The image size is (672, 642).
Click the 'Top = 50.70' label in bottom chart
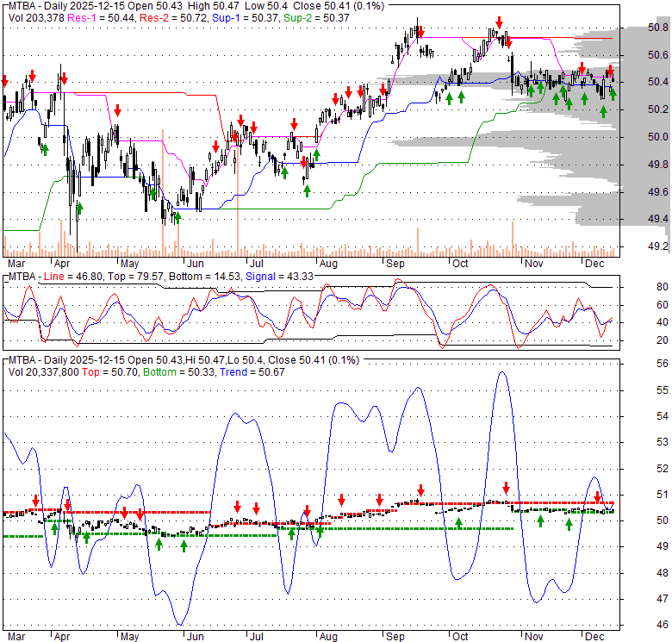(x=110, y=372)
